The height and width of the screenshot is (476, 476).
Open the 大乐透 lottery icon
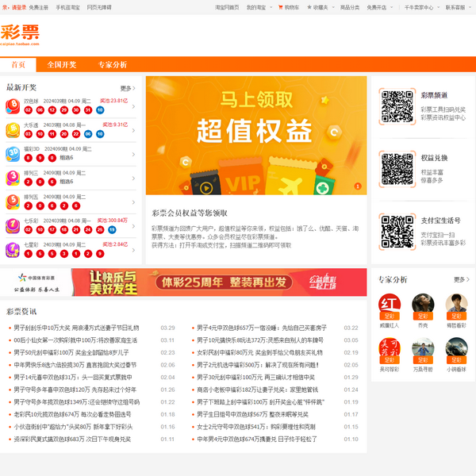coord(13,129)
